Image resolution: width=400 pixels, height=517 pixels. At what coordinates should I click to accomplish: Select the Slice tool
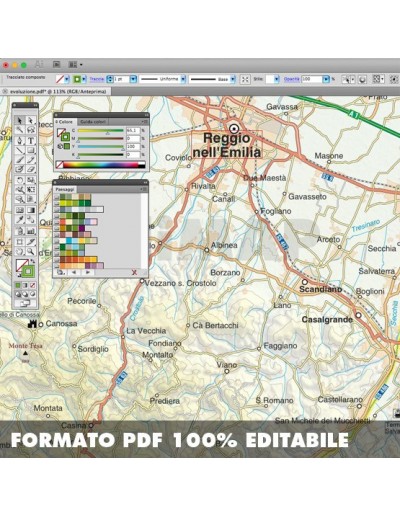tap(31, 242)
